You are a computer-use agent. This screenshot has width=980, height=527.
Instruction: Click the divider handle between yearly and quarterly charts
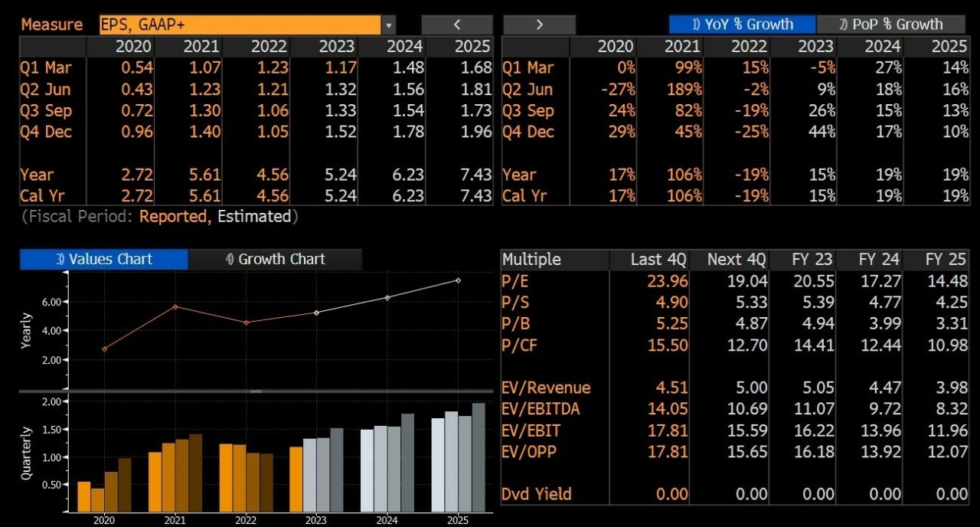256,391
